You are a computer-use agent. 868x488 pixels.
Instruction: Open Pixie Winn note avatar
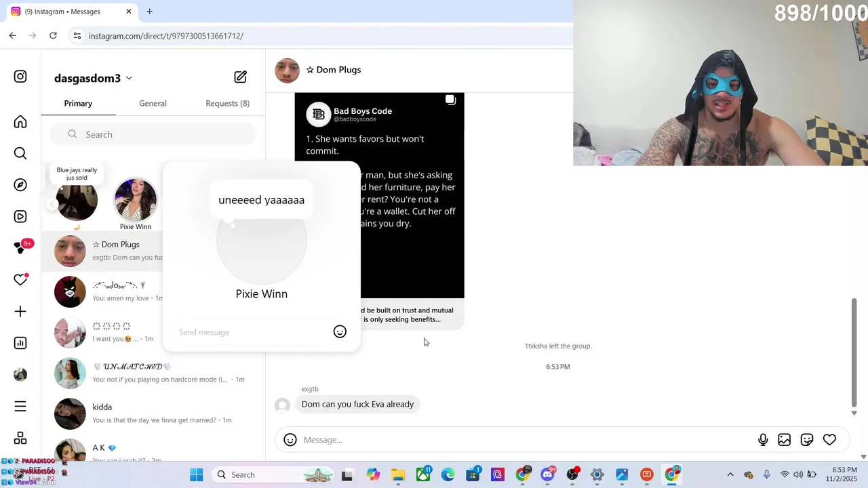coord(136,200)
